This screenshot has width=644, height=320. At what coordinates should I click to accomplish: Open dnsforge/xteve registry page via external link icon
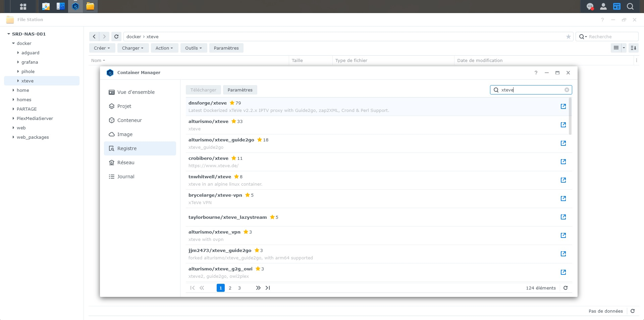click(563, 106)
